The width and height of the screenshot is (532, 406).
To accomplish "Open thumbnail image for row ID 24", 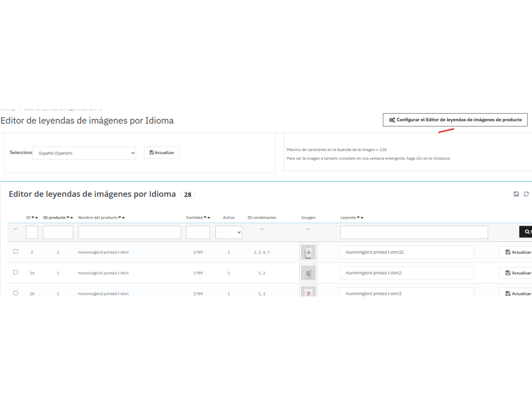I will pos(309,273).
